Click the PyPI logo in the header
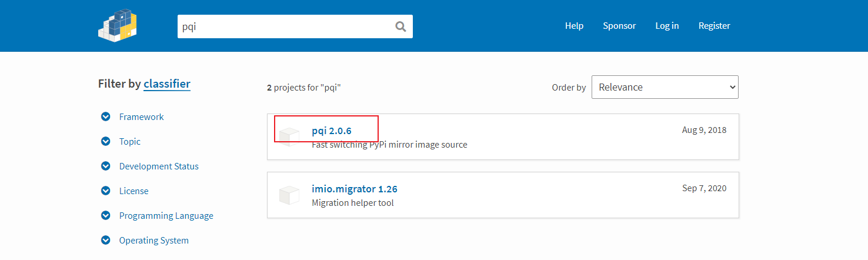This screenshot has width=868, height=260. pyautogui.click(x=118, y=26)
